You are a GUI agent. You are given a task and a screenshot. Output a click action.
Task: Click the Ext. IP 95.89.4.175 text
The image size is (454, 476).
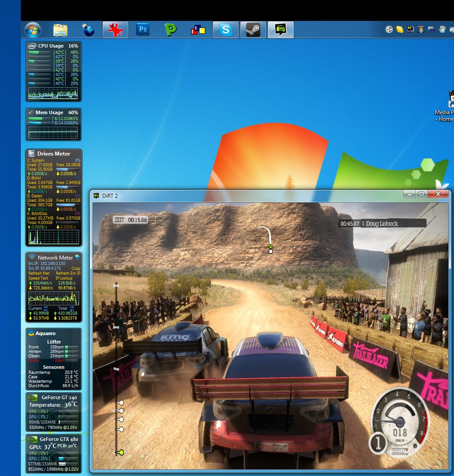click(44, 268)
